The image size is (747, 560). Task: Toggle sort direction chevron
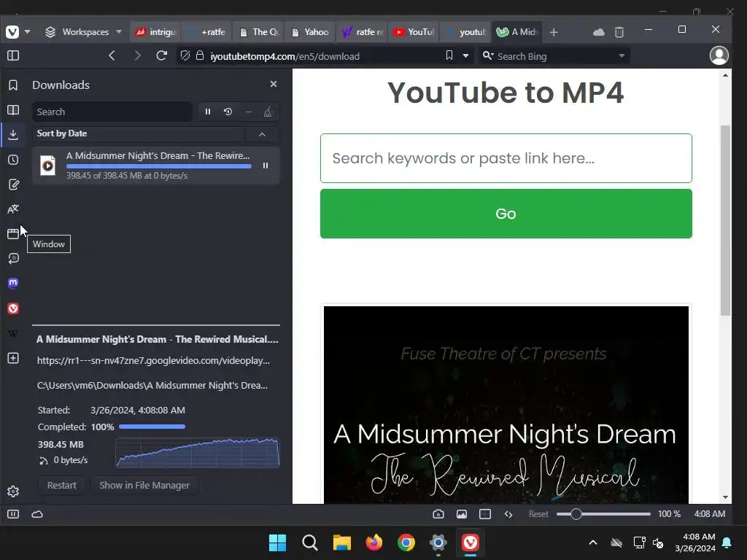point(262,134)
